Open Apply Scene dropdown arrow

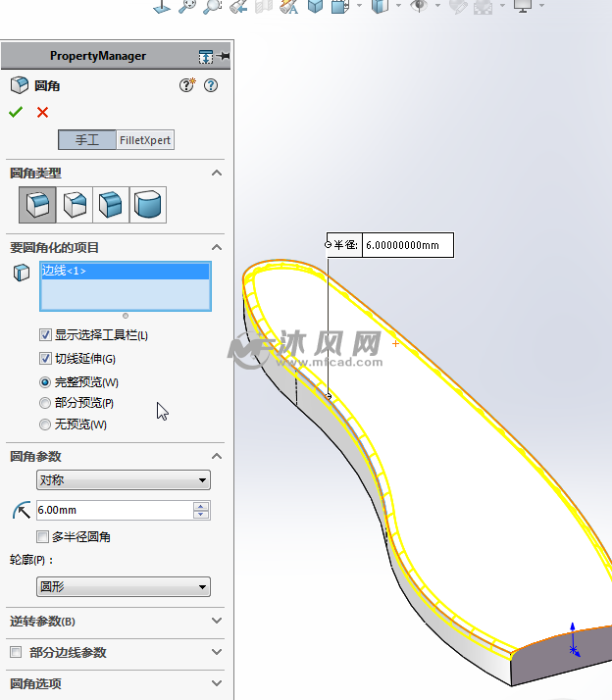(x=502, y=6)
